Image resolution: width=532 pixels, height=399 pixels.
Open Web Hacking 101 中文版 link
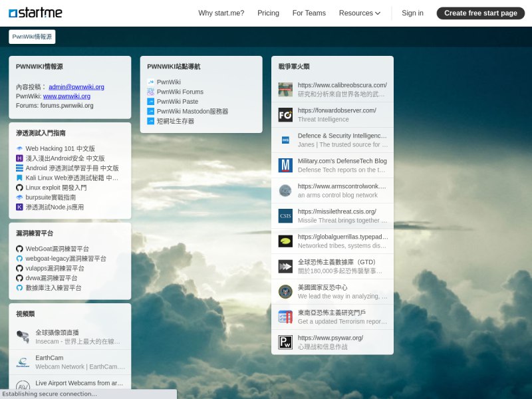pos(61,148)
